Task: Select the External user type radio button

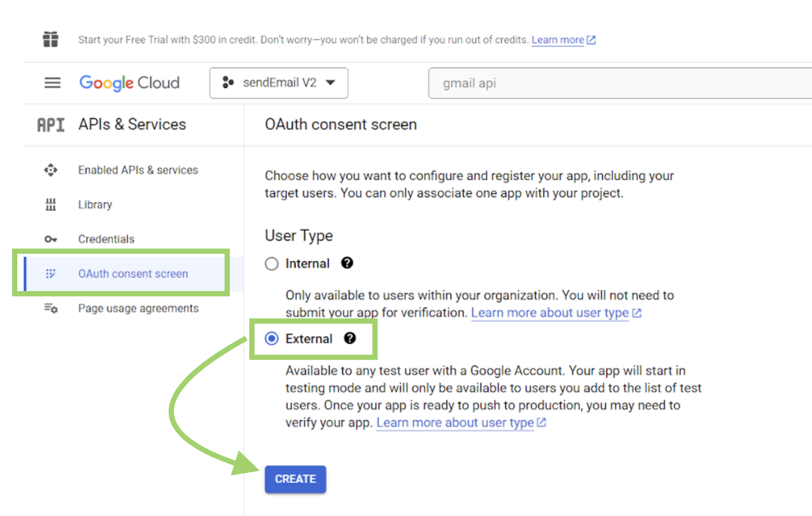Action: [271, 338]
